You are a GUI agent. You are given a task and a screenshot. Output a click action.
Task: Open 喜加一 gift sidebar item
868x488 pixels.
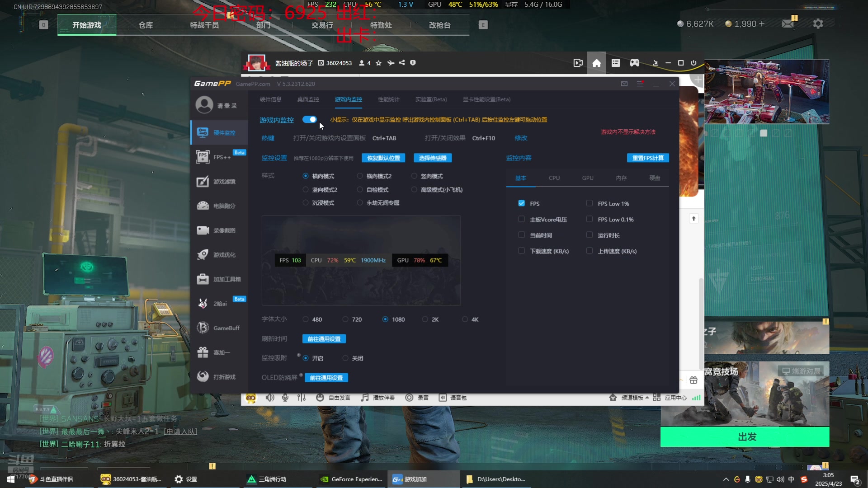coord(219,352)
